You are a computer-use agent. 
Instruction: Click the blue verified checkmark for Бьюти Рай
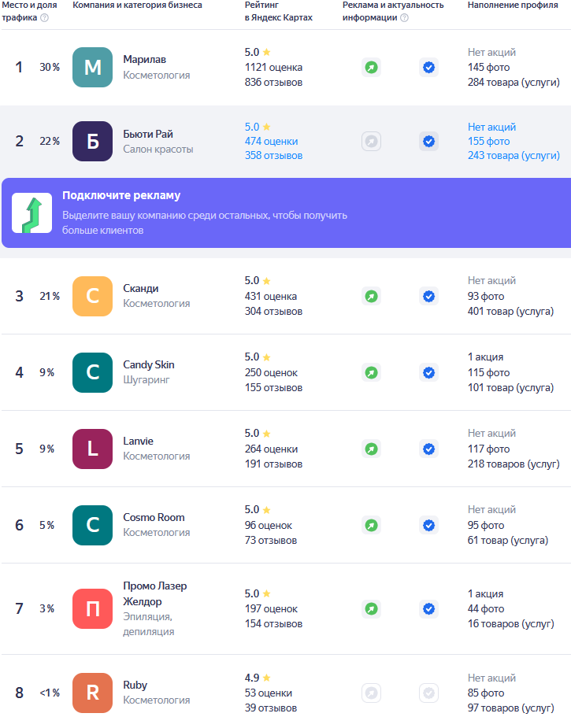pos(428,142)
